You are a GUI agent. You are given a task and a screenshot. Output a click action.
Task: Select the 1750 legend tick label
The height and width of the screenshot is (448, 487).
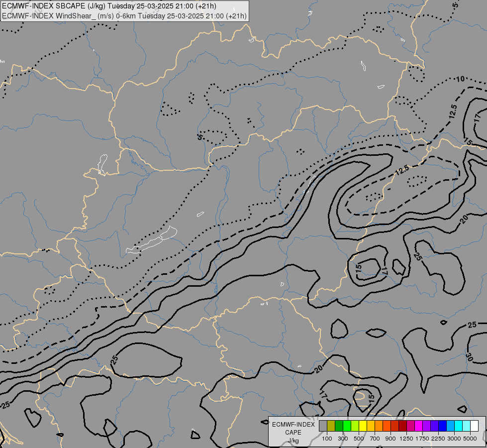(423, 439)
